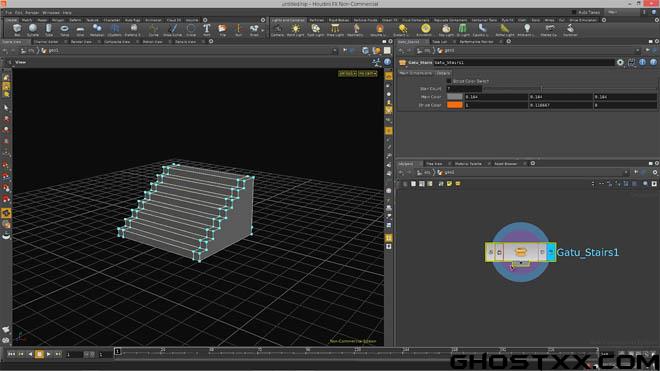Click the Main Color gray swatch

[x=455, y=97]
